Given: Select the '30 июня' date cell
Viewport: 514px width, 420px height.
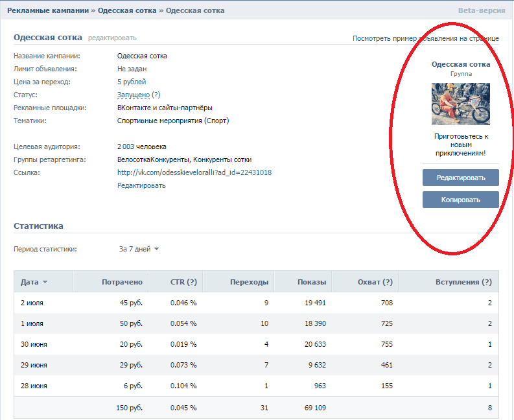Looking at the screenshot, I should [34, 344].
